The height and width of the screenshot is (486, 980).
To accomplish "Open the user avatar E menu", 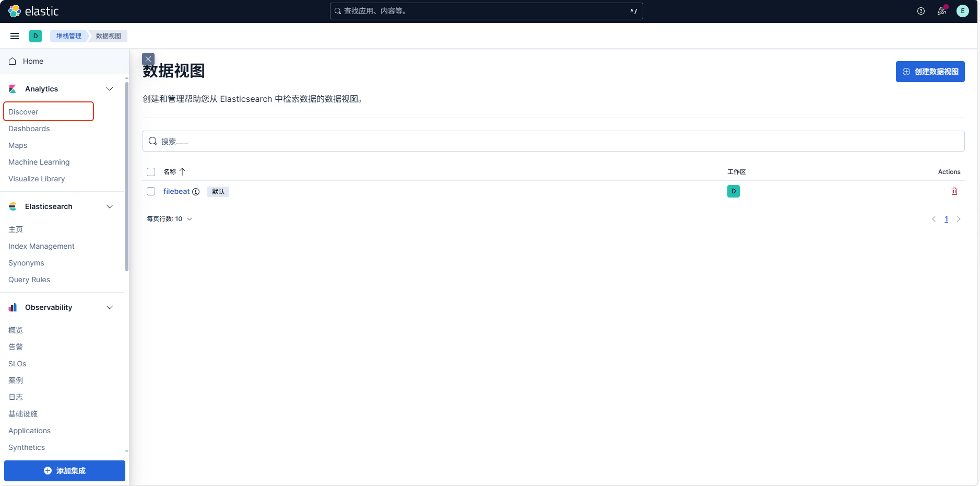I will pyautogui.click(x=963, y=11).
